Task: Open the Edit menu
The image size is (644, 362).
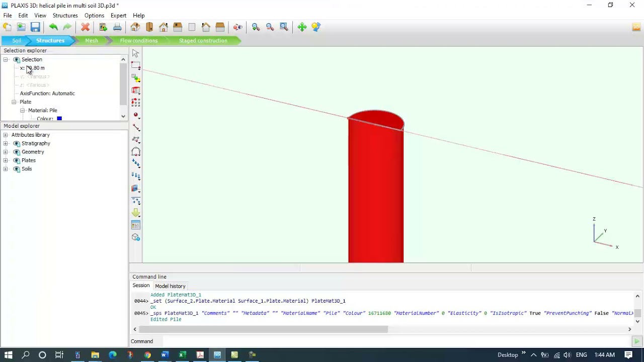Action: 23,16
